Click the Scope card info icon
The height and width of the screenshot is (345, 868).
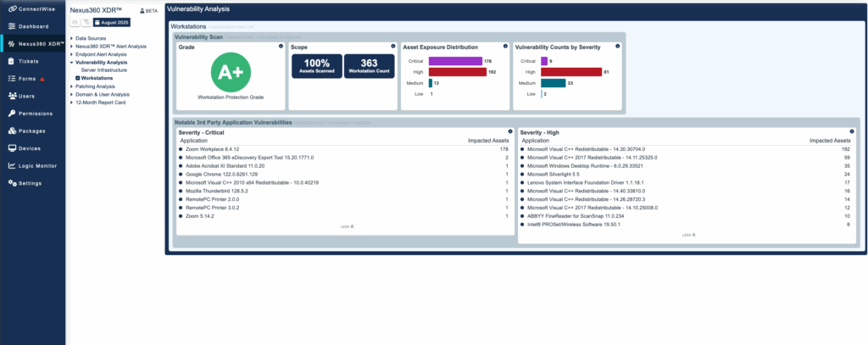point(393,47)
